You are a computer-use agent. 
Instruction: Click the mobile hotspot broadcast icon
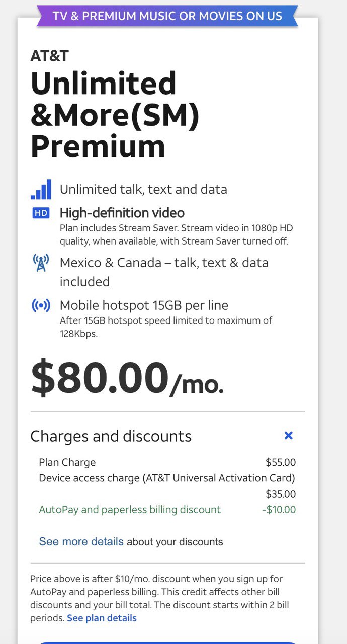click(41, 306)
